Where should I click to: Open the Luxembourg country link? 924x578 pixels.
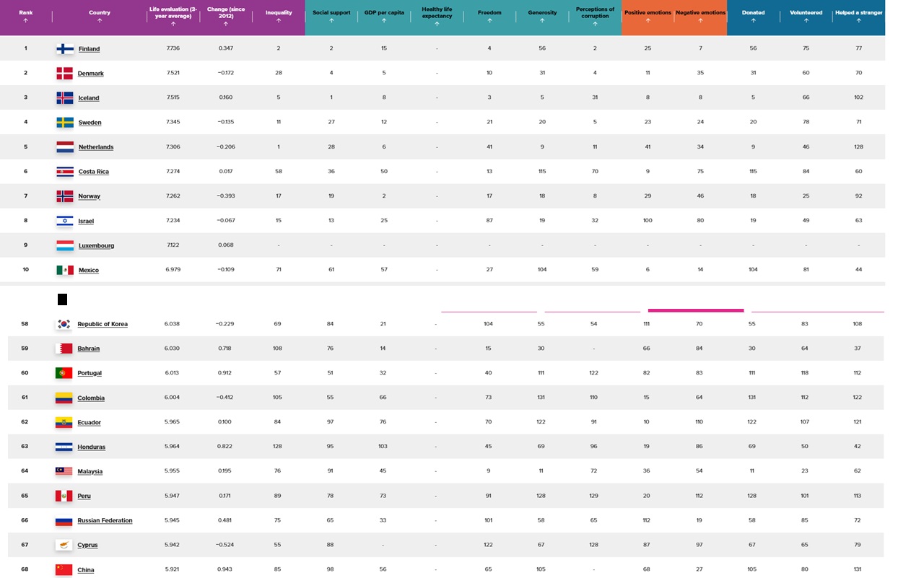click(96, 245)
